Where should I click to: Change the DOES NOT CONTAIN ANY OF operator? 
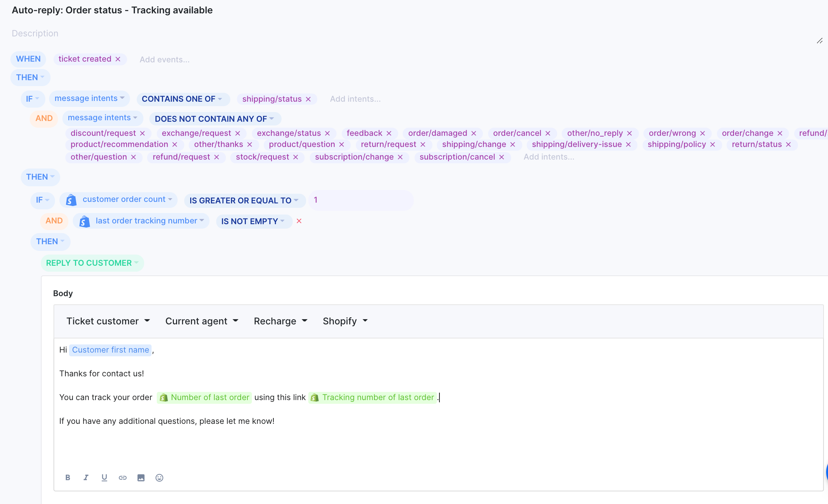click(215, 119)
